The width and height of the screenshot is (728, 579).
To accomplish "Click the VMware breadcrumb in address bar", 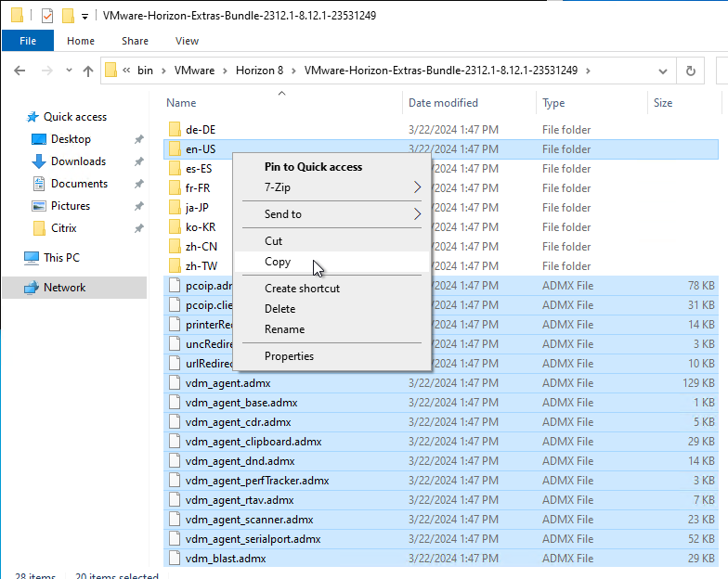I will [x=195, y=71].
